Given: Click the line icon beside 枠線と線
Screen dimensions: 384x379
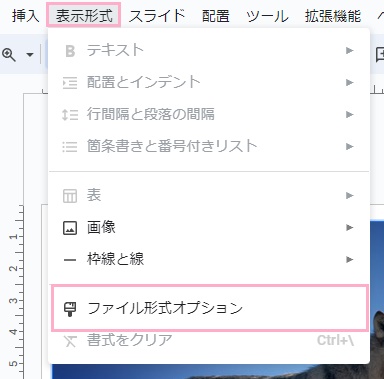Looking at the screenshot, I should click(70, 260).
